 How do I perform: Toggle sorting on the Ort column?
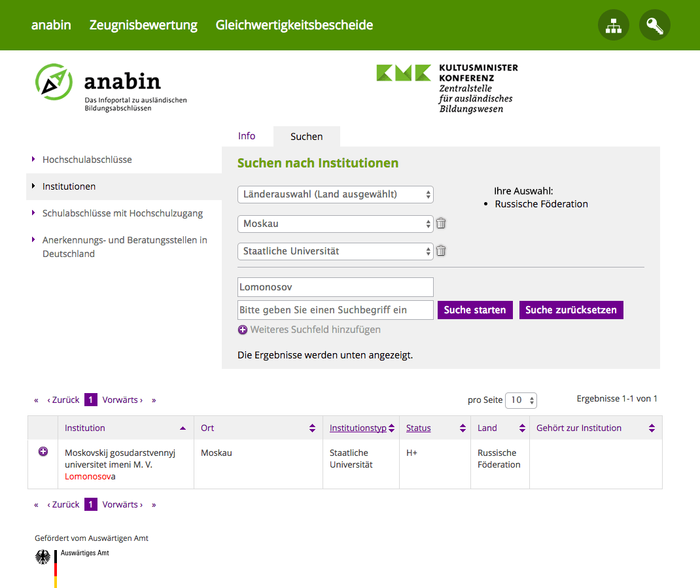pyautogui.click(x=312, y=428)
